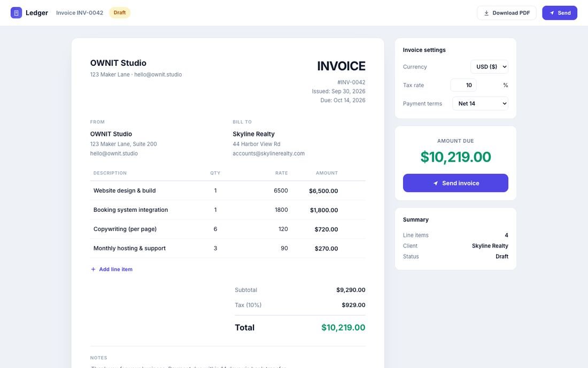Click the Issued: Sep 30, 2026 date
The height and width of the screenshot is (368, 588).
[x=338, y=91]
